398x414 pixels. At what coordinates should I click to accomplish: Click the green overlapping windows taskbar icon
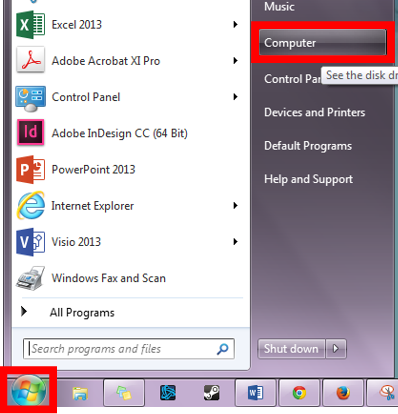(124, 393)
